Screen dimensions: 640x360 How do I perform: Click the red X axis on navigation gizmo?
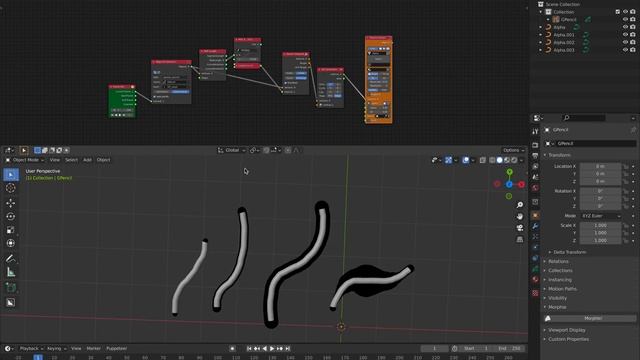pyautogui.click(x=522, y=184)
